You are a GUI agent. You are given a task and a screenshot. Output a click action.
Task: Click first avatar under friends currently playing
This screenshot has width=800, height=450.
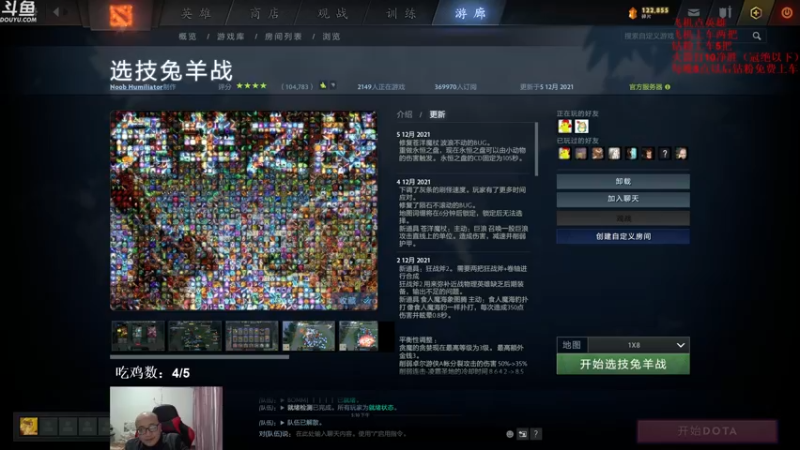click(x=565, y=126)
